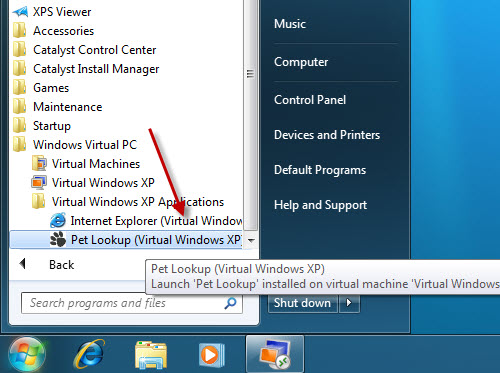Click the Pet Lookup paw print icon
Screen dimensions: 500x373
pyautogui.click(x=58, y=239)
